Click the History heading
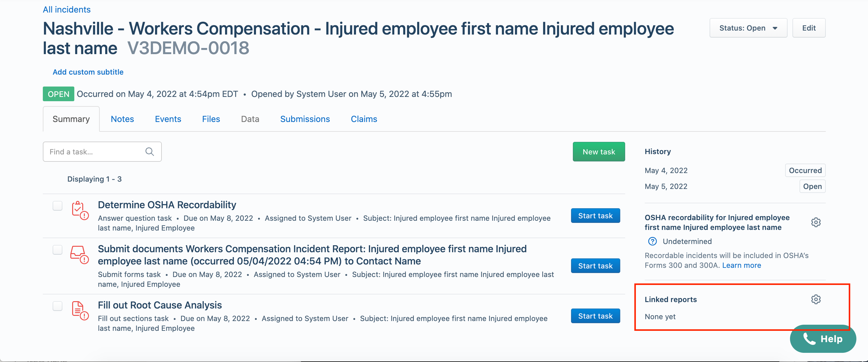This screenshot has height=362, width=868. [657, 152]
